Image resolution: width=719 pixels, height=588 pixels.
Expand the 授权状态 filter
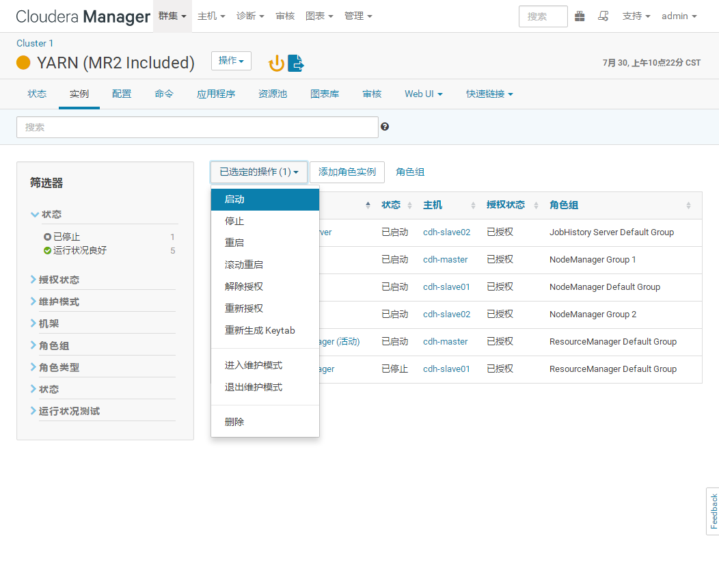click(55, 280)
